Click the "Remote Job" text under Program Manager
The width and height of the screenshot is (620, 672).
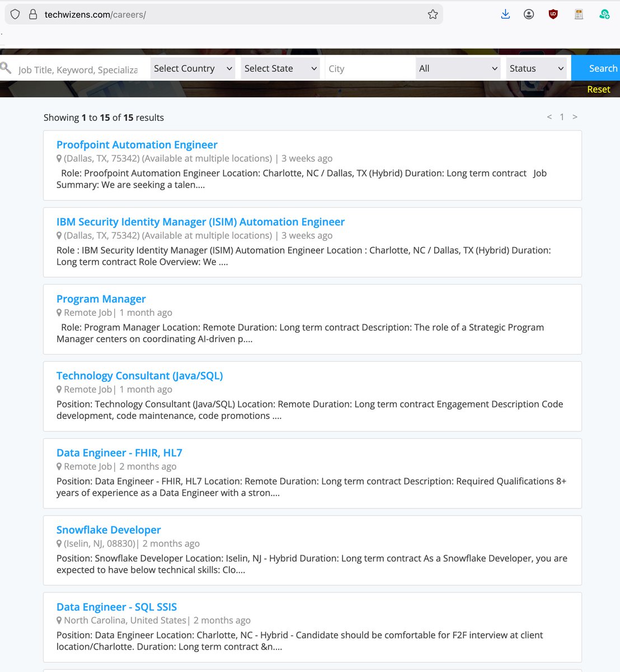click(88, 312)
